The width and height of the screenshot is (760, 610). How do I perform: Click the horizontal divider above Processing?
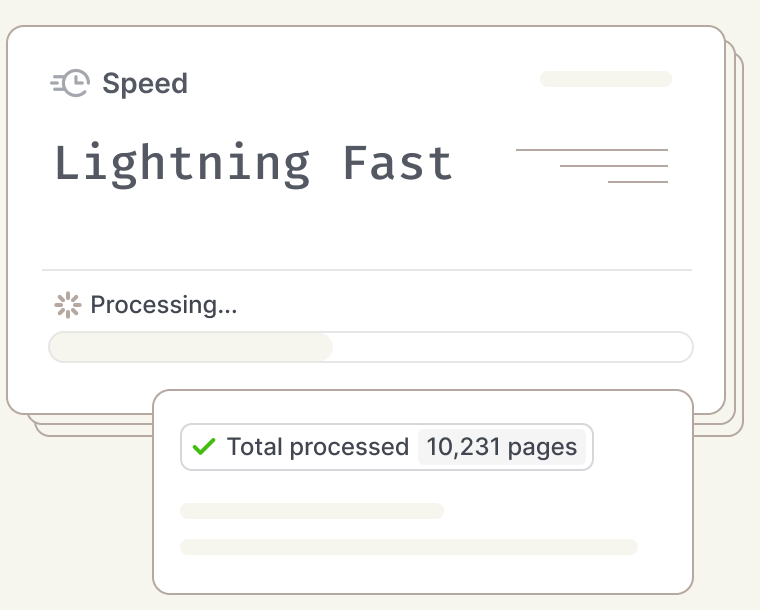366,270
